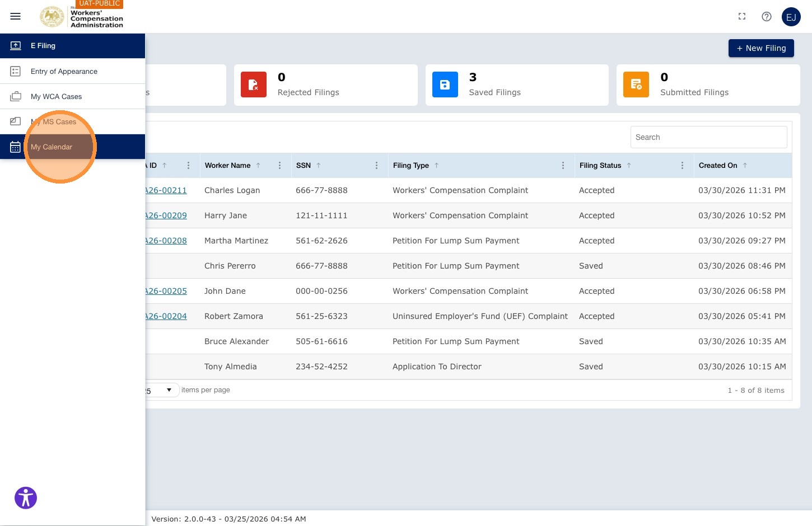The image size is (812, 526).
Task: Select worker name Tony Almedia
Action: pyautogui.click(x=231, y=367)
